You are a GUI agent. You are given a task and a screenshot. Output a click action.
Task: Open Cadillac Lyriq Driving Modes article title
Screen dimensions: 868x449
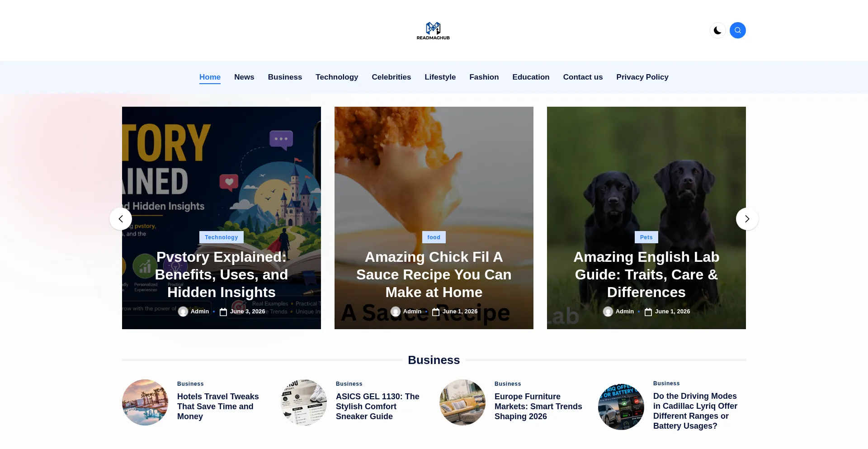[695, 411]
